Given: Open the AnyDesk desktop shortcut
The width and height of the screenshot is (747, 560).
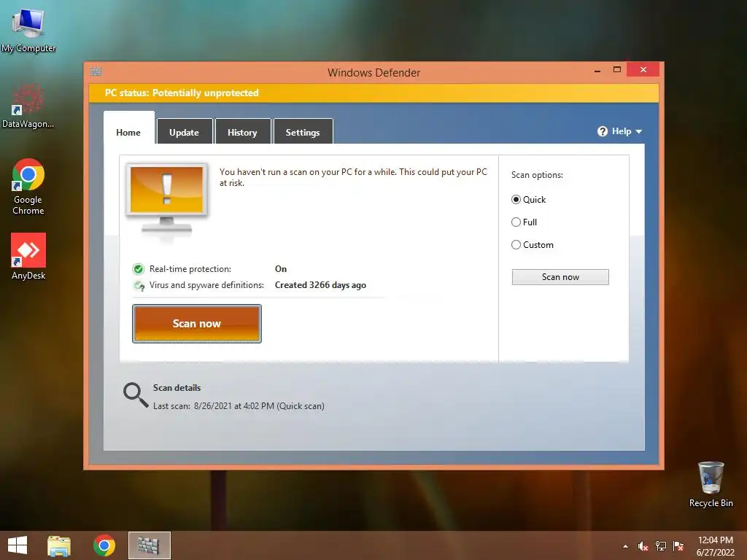Looking at the screenshot, I should 28,256.
